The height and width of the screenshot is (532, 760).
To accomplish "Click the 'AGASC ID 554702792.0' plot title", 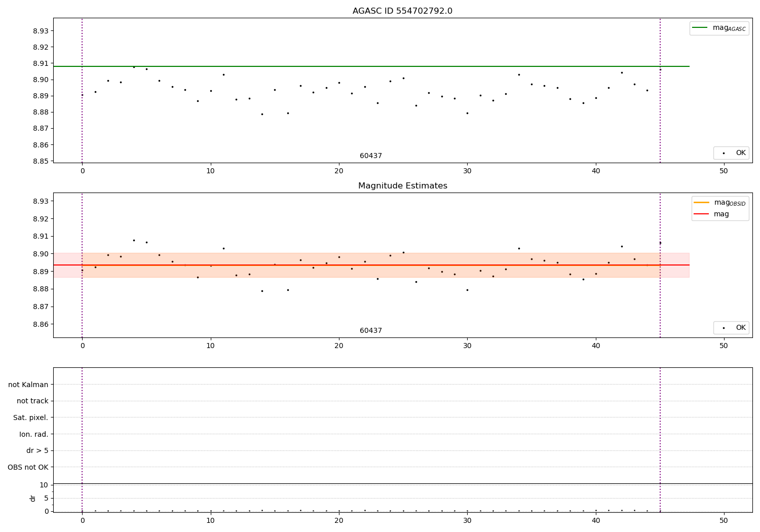I will [402, 11].
